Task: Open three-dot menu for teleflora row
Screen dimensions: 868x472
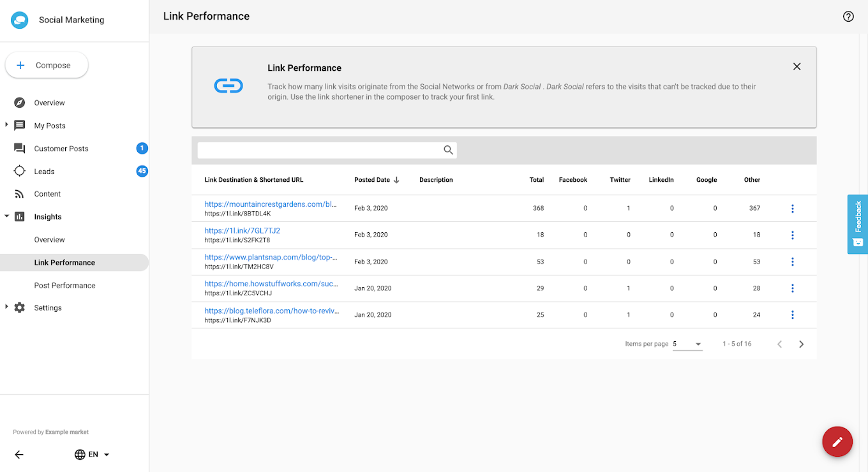Action: [792, 315]
